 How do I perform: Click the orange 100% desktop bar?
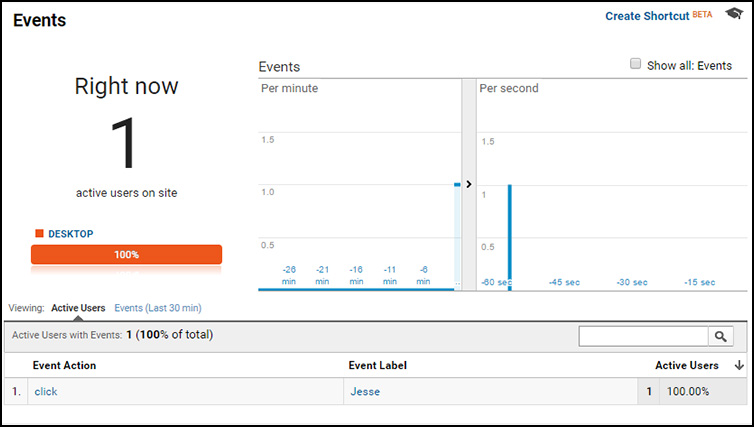pyautogui.click(x=126, y=255)
